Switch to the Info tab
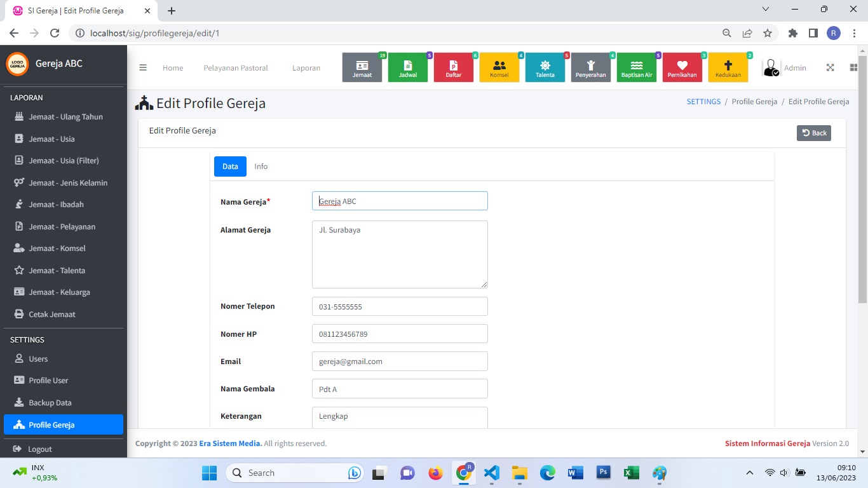 261,166
